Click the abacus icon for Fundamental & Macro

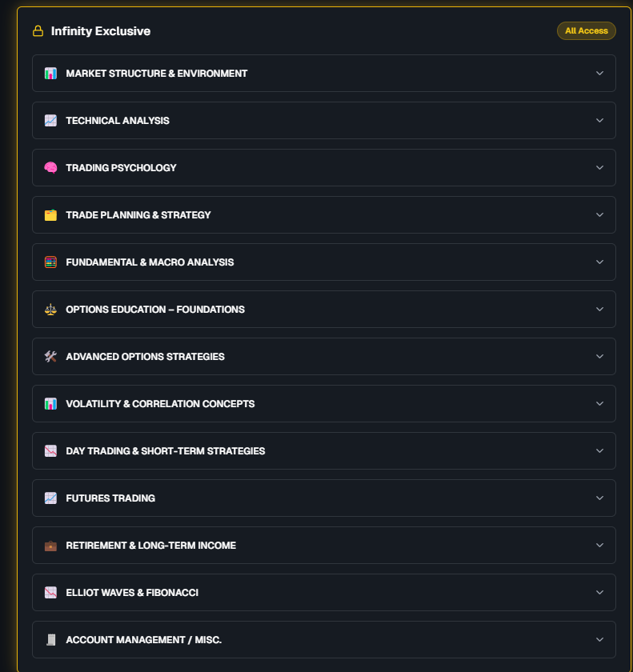tap(50, 262)
